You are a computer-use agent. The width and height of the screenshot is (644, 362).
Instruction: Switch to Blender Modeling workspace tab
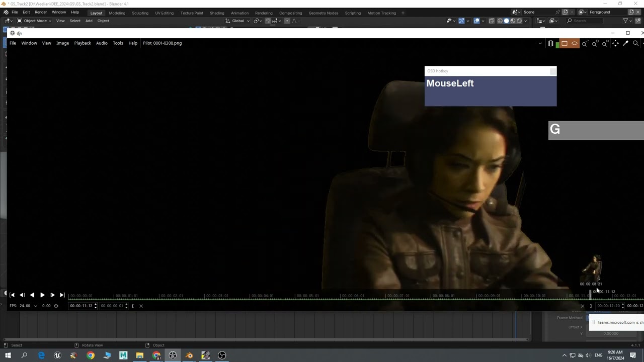pyautogui.click(x=117, y=13)
